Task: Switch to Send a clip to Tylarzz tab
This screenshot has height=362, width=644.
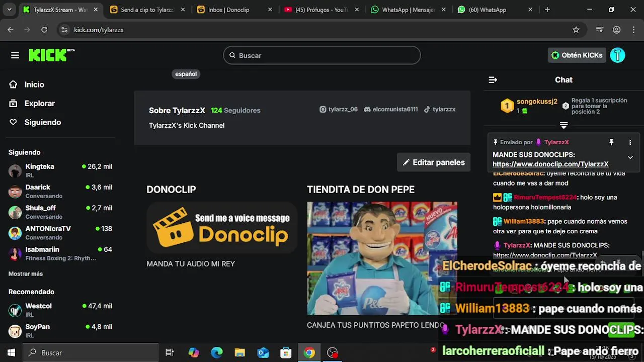Action: [x=147, y=10]
